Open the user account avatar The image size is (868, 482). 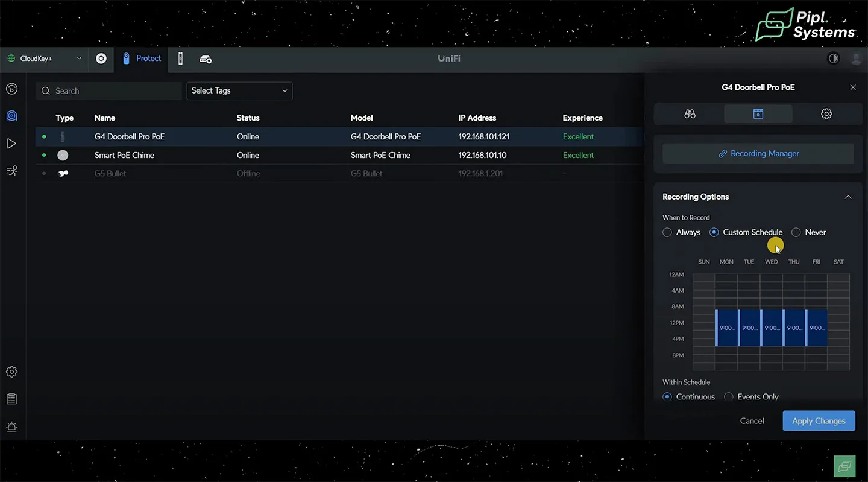856,59
